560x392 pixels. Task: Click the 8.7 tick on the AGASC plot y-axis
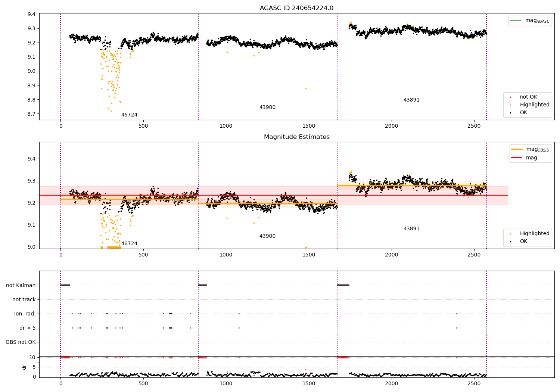pyautogui.click(x=32, y=114)
